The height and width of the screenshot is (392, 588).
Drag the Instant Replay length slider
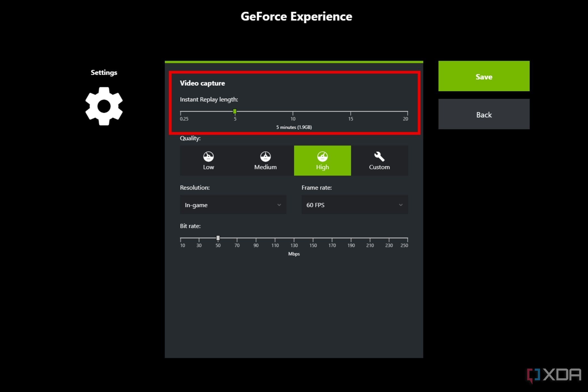point(235,111)
